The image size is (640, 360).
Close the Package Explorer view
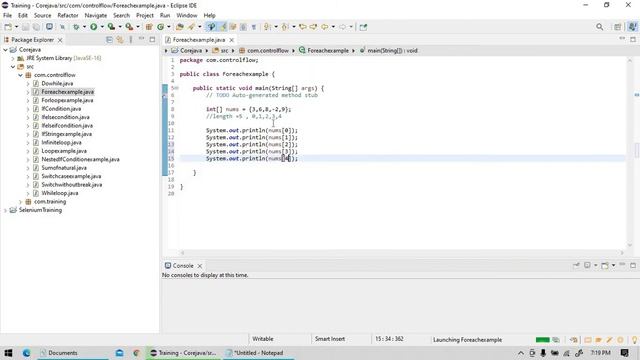(x=60, y=40)
